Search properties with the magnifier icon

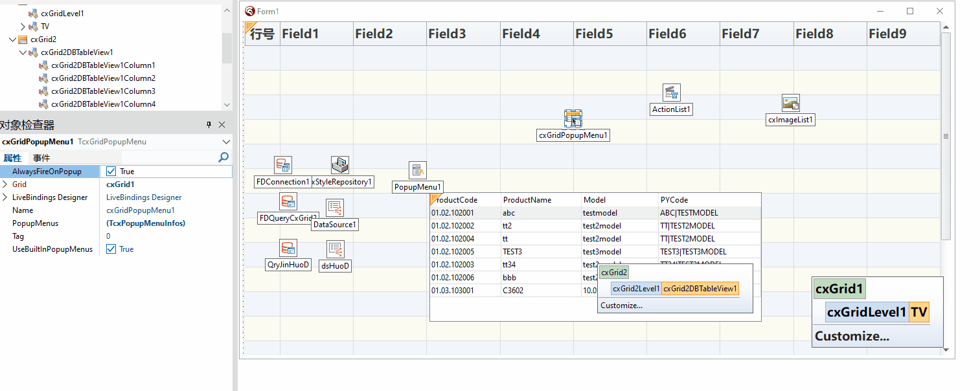223,157
